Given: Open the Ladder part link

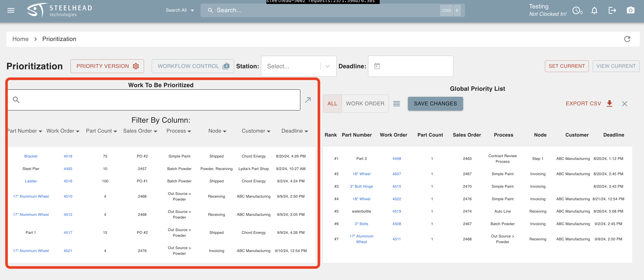Looking at the screenshot, I should pyautogui.click(x=31, y=181).
